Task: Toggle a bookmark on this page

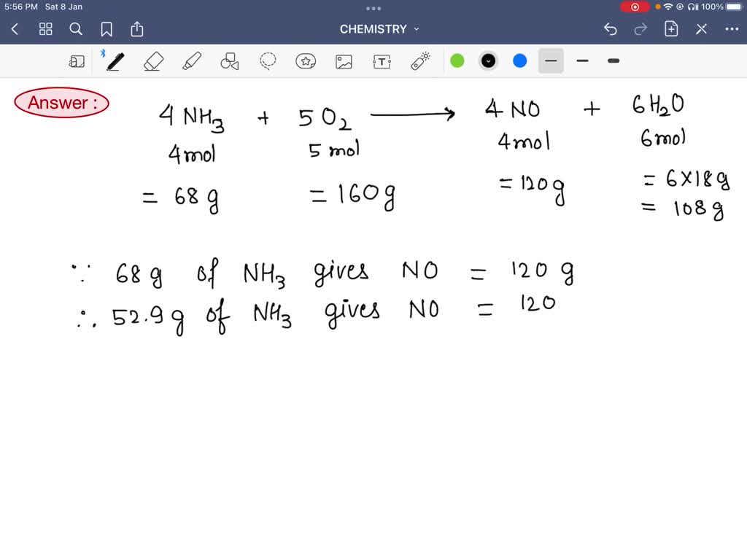Action: click(107, 29)
